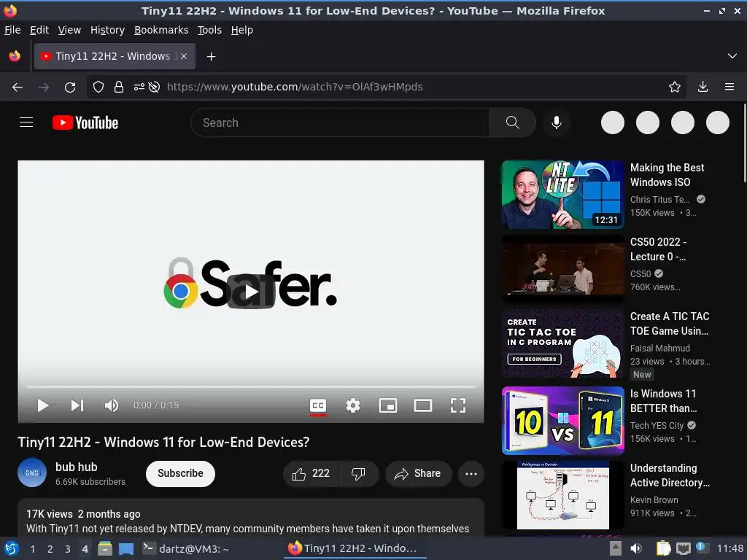
Task: Open the Firefox View pinned button
Action: pyautogui.click(x=15, y=56)
